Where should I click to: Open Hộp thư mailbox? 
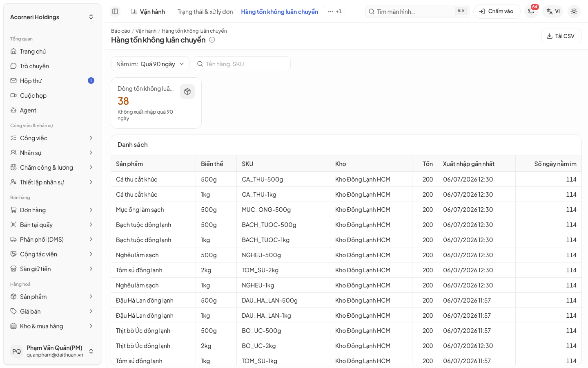point(52,81)
